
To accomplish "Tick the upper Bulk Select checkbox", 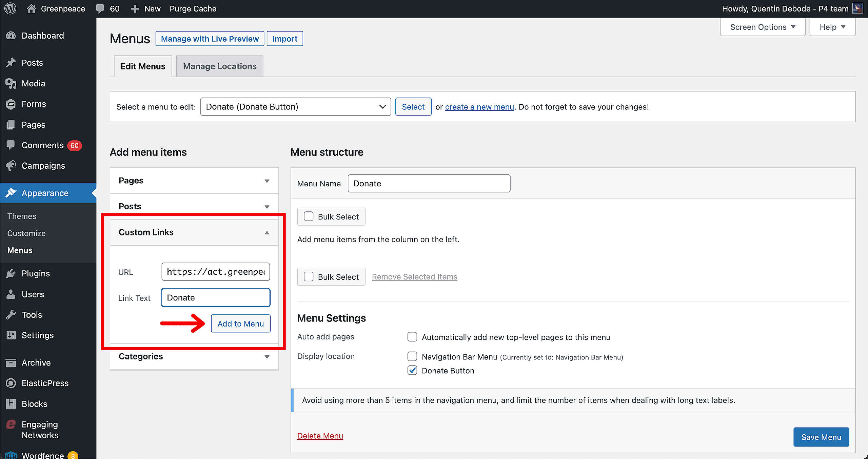I will tap(309, 216).
